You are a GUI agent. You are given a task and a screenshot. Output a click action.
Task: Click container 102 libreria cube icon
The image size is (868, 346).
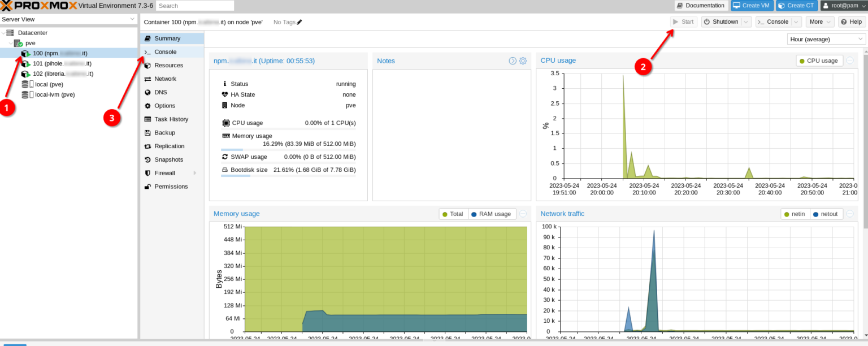[25, 73]
